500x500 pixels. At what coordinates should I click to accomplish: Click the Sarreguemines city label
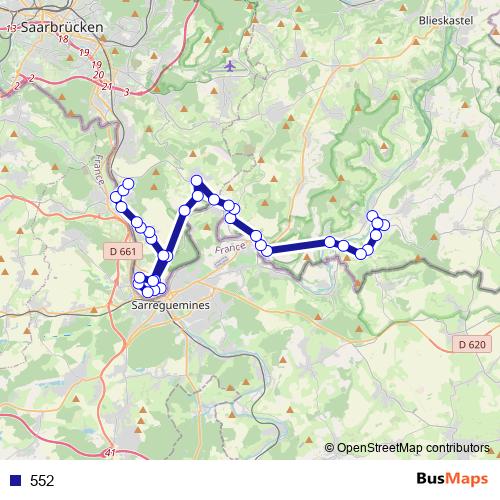170,305
